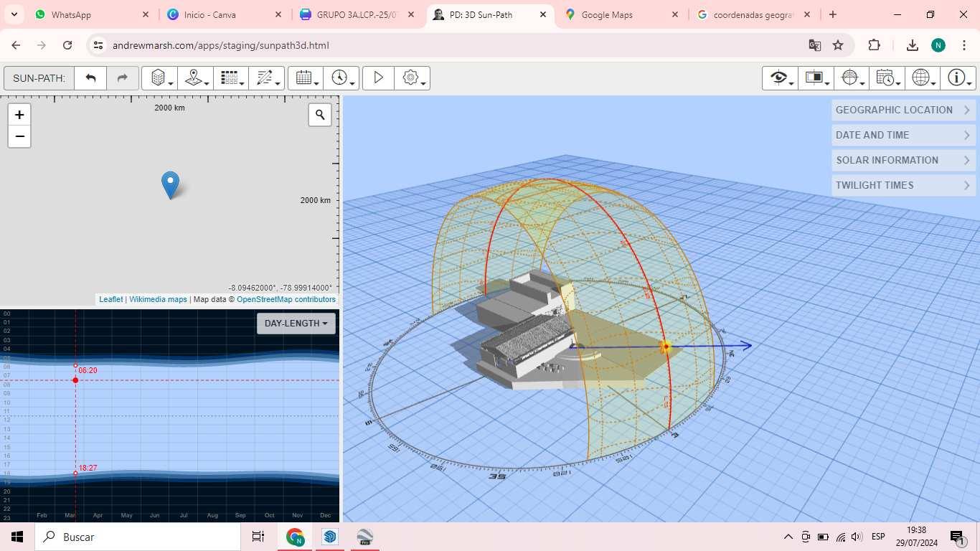Open the OpenStreetMap contributors link
The width and height of the screenshot is (980, 551).
point(286,300)
